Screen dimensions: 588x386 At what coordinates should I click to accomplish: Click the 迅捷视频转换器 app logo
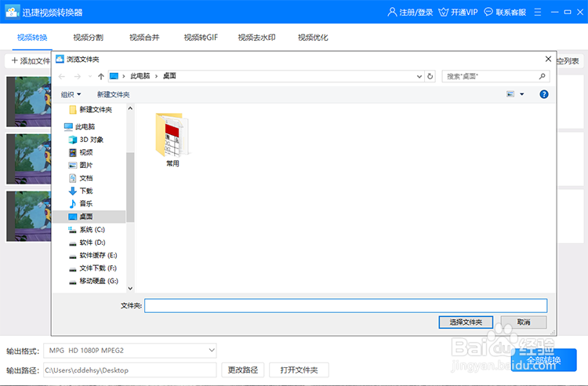12,12
